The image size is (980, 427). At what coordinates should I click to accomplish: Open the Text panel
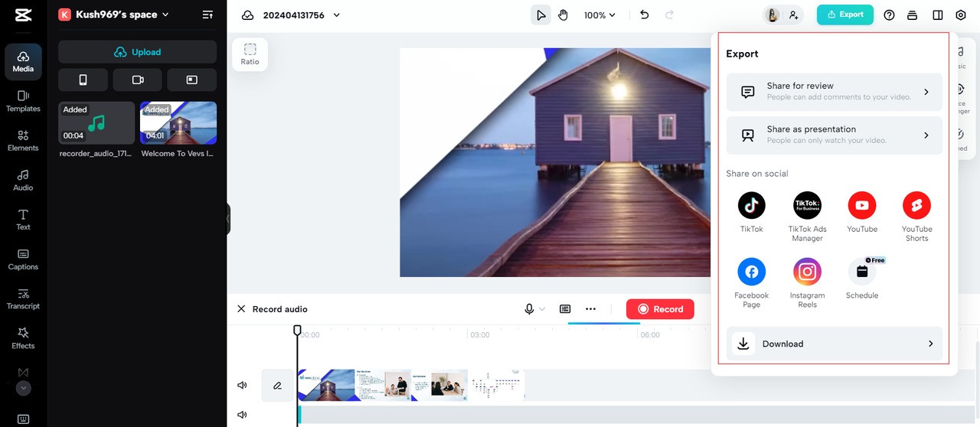(23, 220)
